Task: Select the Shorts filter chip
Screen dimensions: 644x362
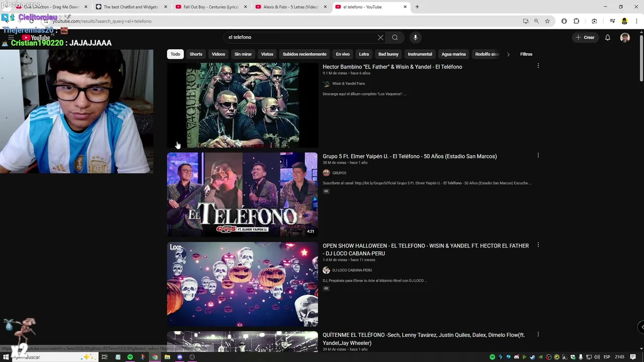Action: (x=196, y=54)
